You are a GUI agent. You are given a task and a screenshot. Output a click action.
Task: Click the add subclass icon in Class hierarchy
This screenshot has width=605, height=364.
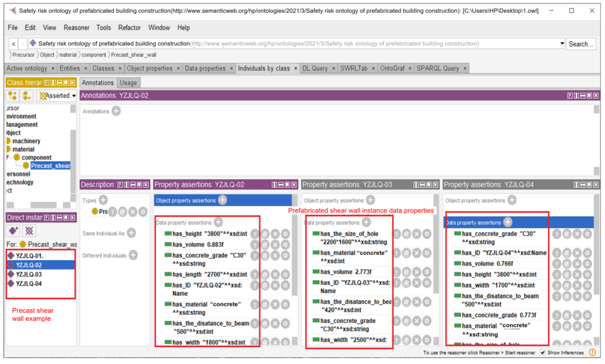[x=13, y=96]
